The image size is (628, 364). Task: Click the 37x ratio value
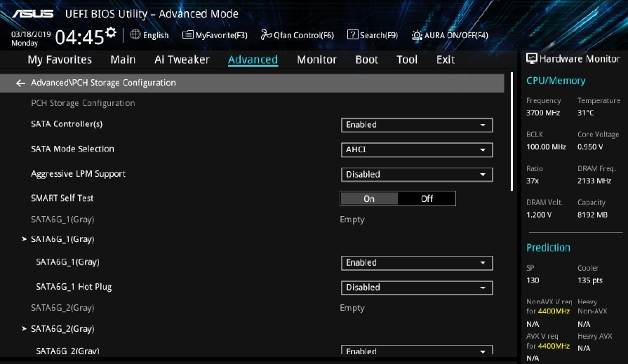point(533,181)
